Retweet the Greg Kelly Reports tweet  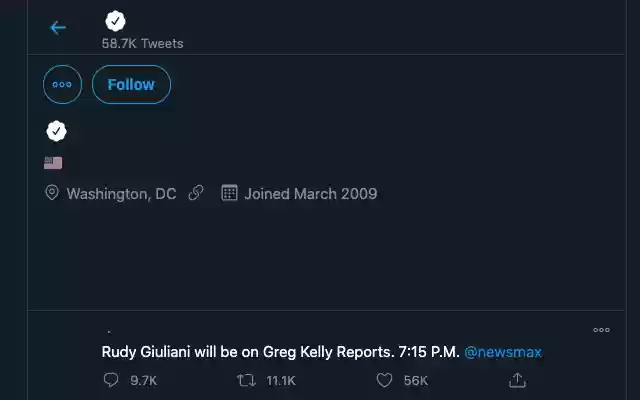click(246, 380)
